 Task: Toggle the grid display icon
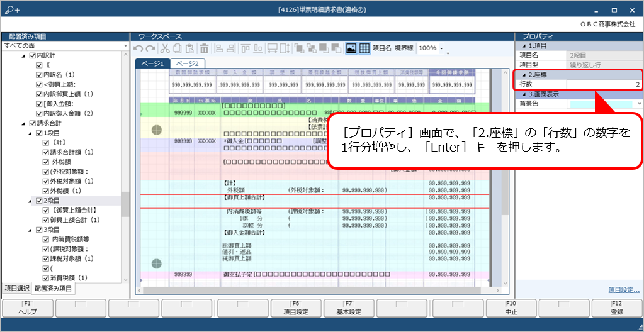click(364, 48)
